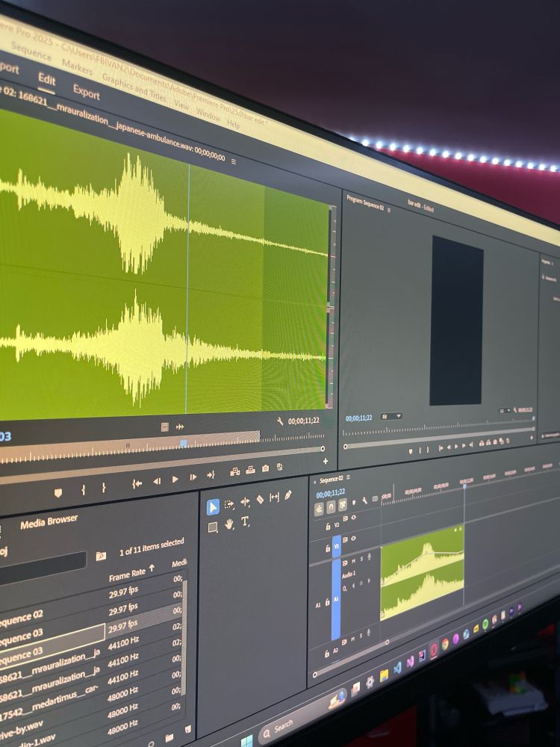Click Lift icon in Program monitor
Screen dimensions: 560x747
tap(482, 443)
